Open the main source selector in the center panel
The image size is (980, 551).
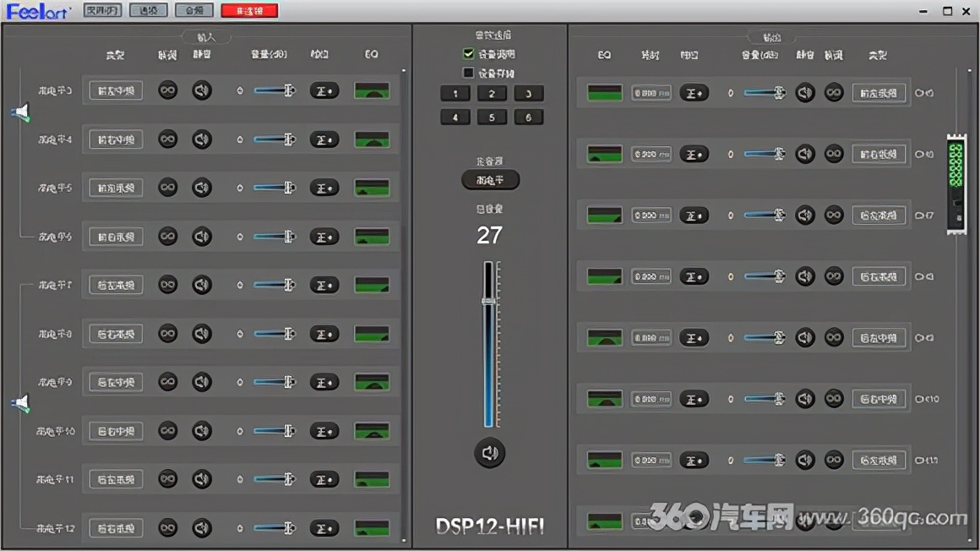tap(490, 179)
